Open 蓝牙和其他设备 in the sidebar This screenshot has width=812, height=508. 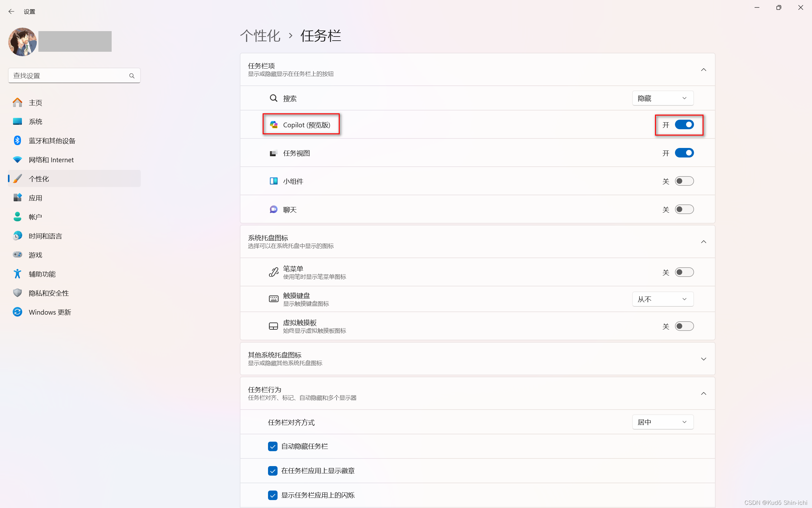pyautogui.click(x=74, y=141)
